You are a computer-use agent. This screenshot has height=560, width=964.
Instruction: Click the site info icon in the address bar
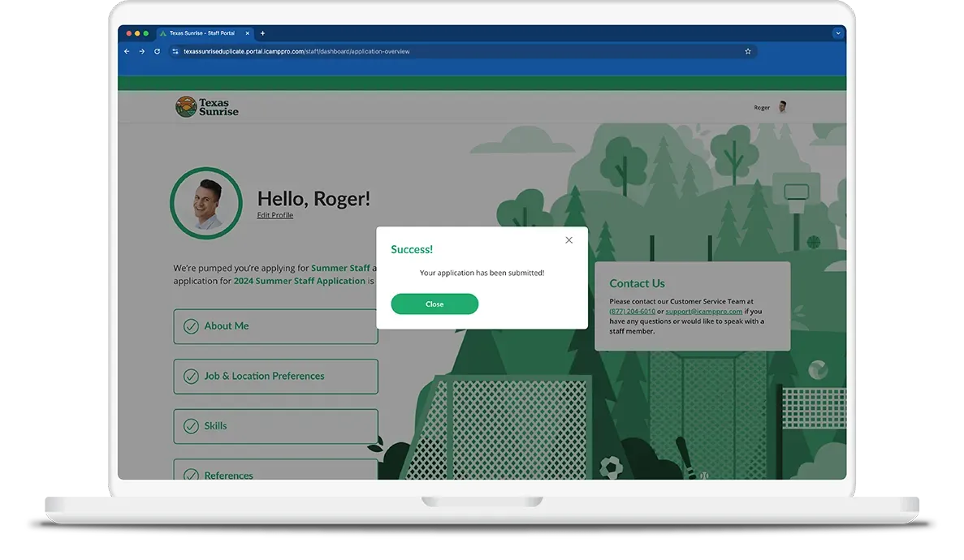click(175, 52)
